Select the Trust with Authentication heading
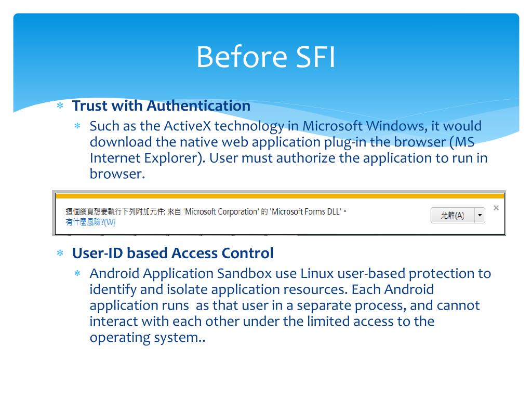 161,105
